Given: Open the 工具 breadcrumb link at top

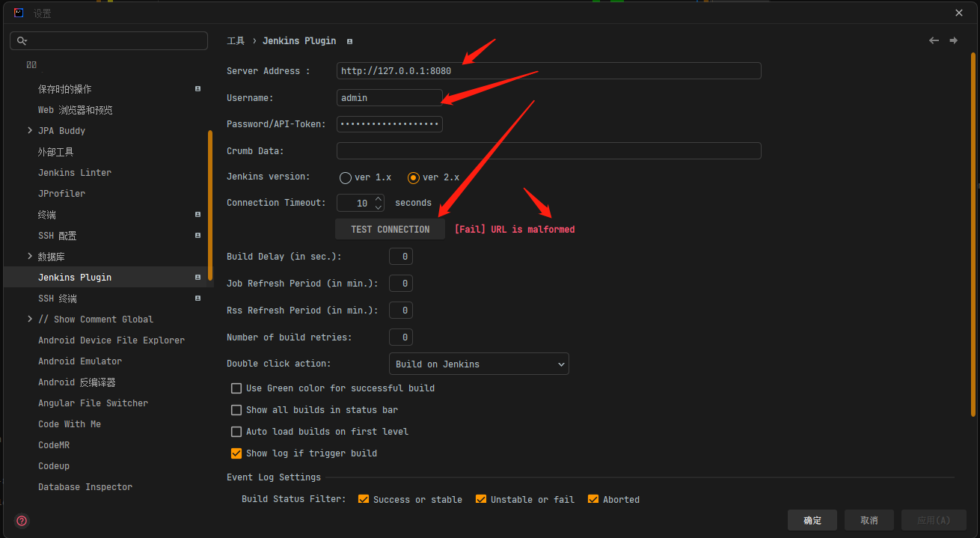Looking at the screenshot, I should click(x=235, y=40).
